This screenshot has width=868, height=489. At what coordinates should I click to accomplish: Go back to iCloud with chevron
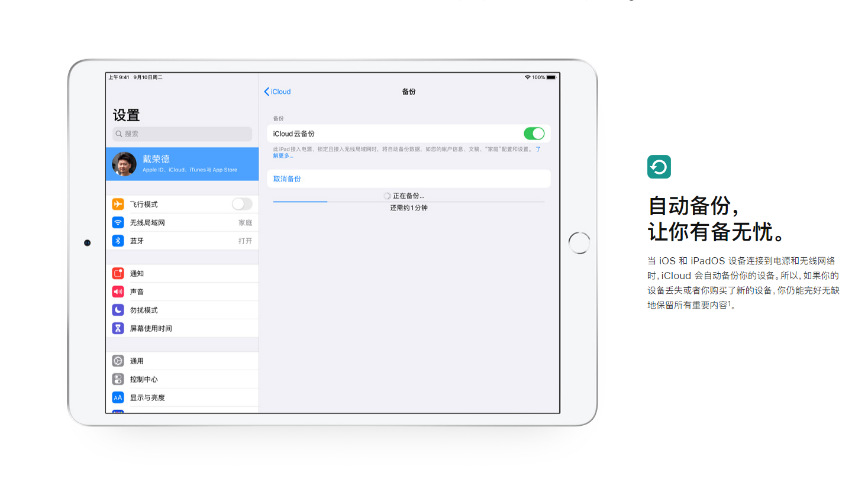click(277, 92)
